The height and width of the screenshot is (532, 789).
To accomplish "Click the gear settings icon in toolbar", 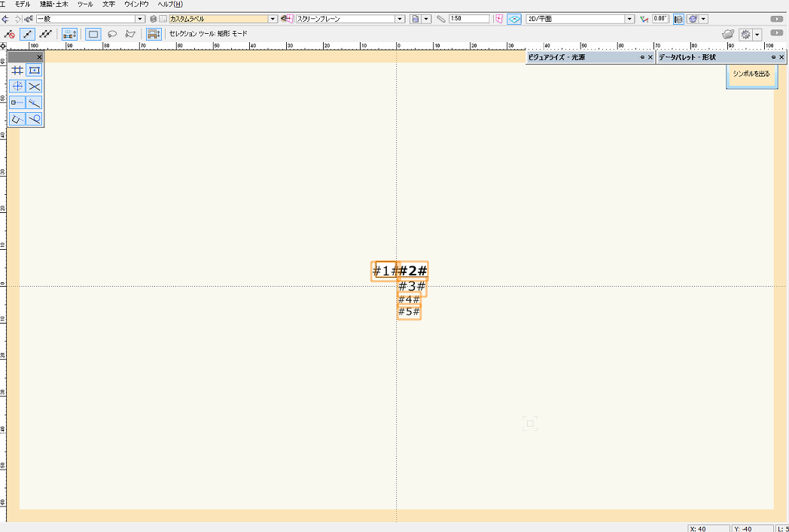I will [745, 35].
